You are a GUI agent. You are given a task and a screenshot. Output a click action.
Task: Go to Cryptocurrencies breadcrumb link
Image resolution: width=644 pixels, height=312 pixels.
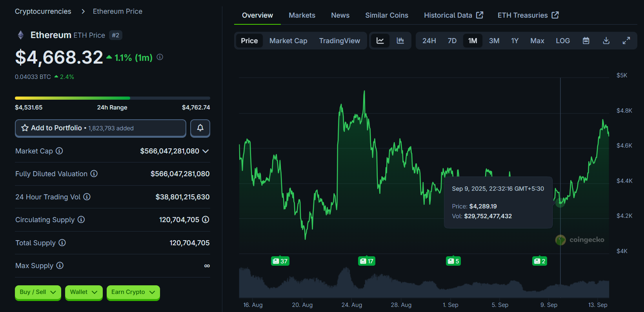43,11
